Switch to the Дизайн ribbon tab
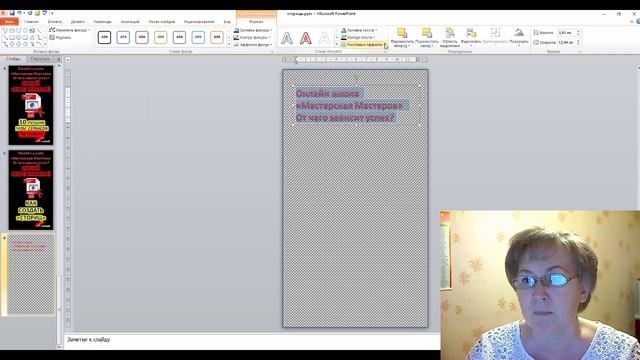Image resolution: width=640 pixels, height=360 pixels. [x=78, y=22]
